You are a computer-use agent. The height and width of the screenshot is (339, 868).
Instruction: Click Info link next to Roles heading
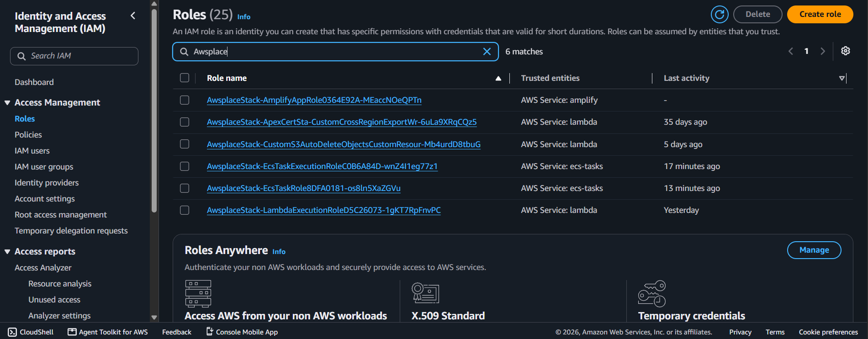[x=244, y=16]
